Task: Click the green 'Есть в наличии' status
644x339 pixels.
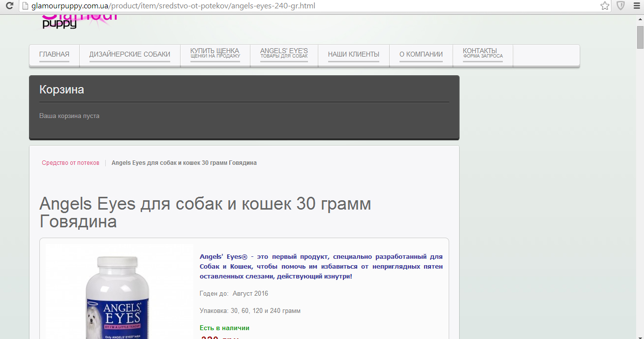Action: [224, 328]
